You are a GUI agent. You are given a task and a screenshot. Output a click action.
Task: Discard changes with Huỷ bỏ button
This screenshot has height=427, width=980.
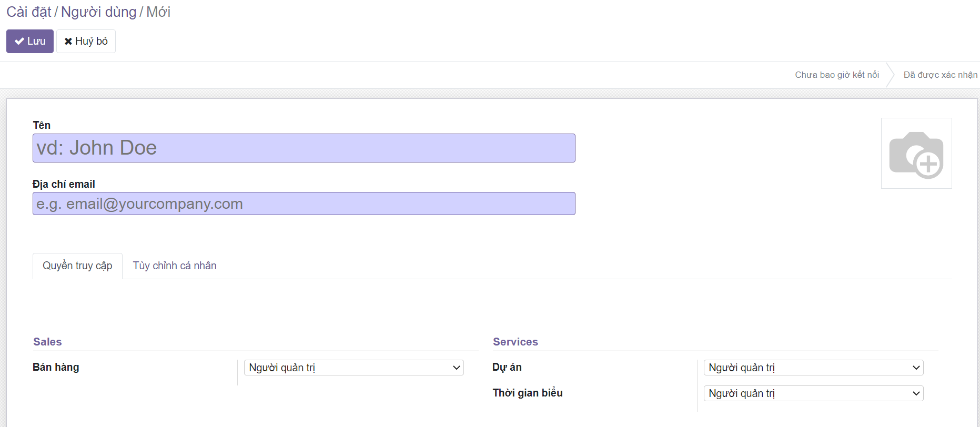pyautogui.click(x=86, y=41)
